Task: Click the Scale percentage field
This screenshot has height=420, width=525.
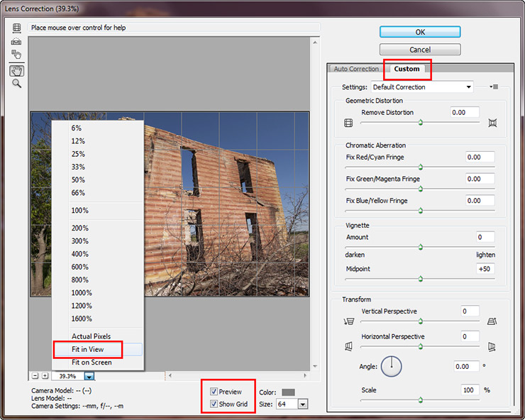Action: [x=470, y=390]
